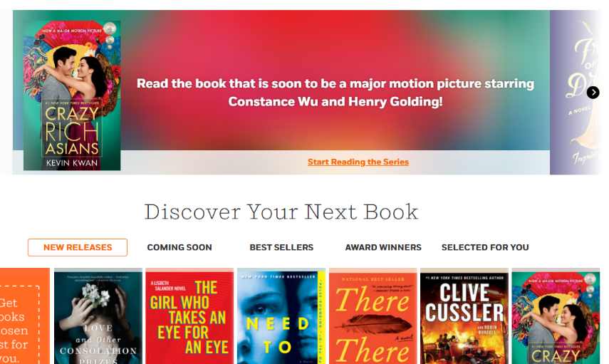Open Crazy Rich Asians in the carousel row
The image size is (609, 364).
(556, 316)
